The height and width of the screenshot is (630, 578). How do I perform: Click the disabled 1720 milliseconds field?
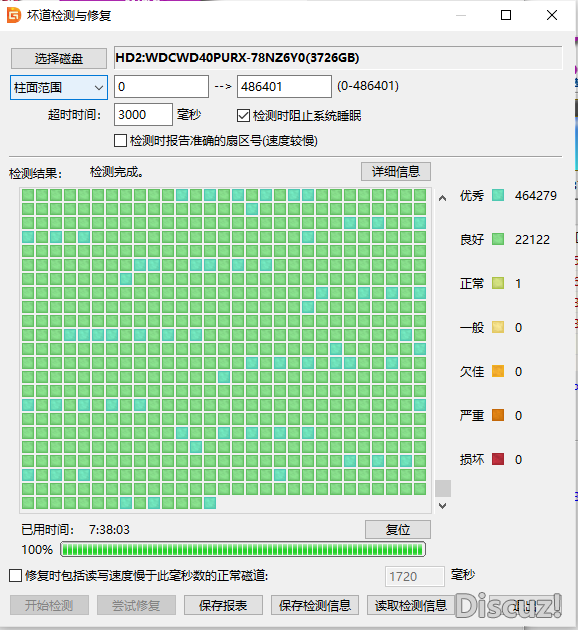[415, 576]
